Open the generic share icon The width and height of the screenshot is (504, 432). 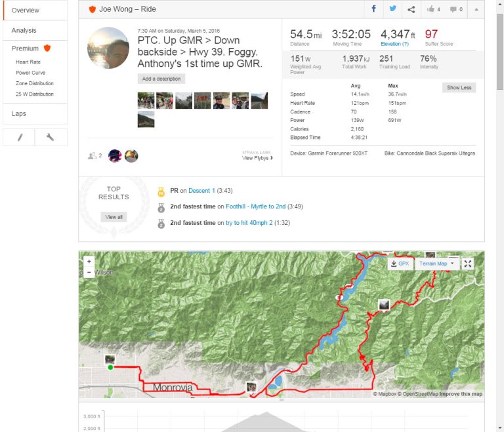tap(411, 9)
